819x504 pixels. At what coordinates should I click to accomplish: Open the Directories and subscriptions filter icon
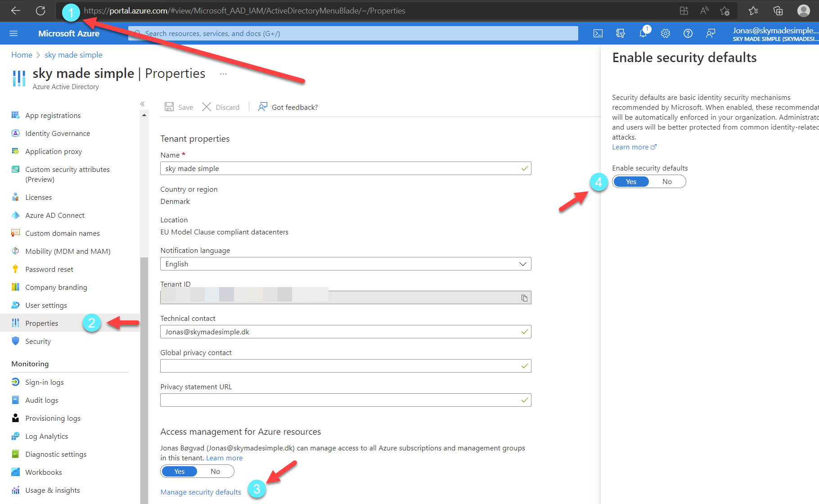click(x=621, y=33)
